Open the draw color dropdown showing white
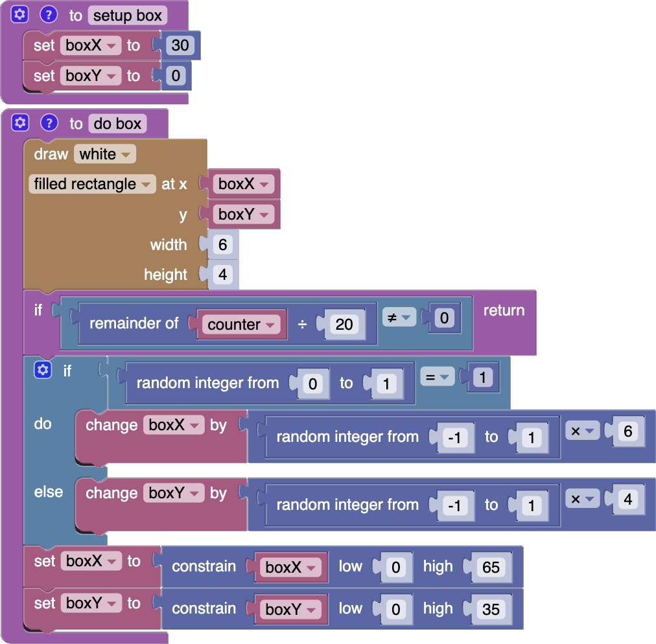This screenshot has width=656, height=644. click(x=104, y=154)
